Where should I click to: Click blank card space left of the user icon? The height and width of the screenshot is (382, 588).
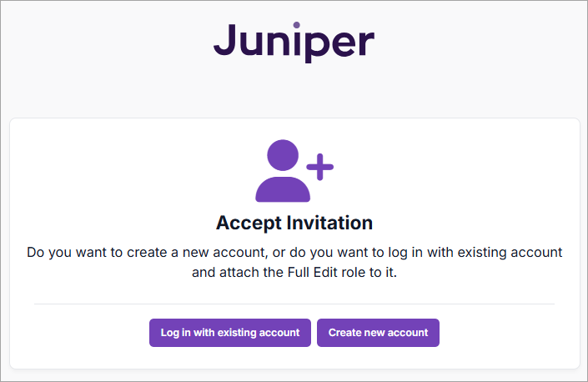(125, 171)
